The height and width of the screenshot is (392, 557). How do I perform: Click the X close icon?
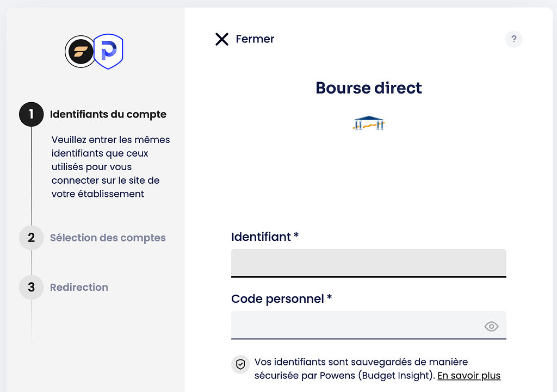(222, 39)
